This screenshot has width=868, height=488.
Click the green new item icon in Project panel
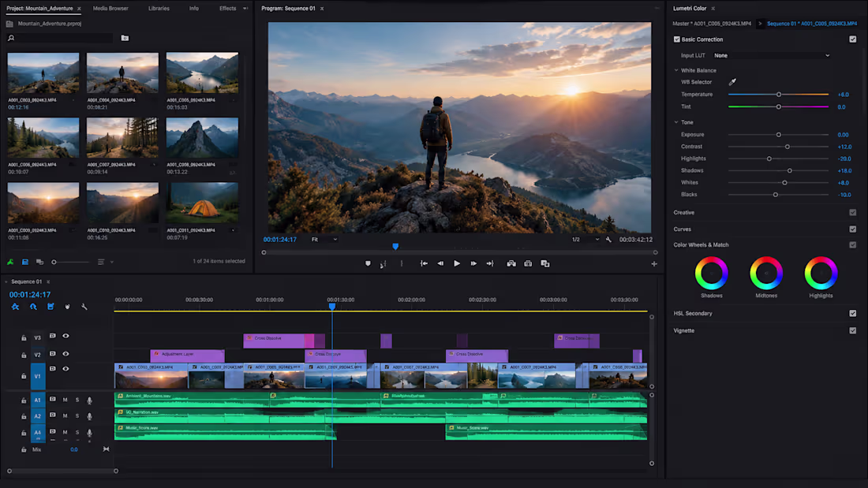coord(10,262)
